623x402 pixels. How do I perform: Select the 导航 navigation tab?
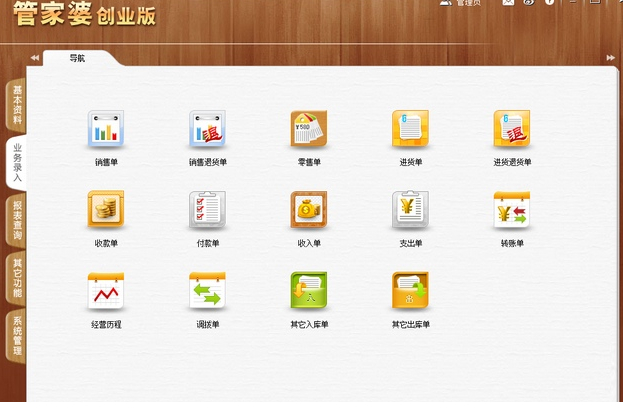point(77,58)
